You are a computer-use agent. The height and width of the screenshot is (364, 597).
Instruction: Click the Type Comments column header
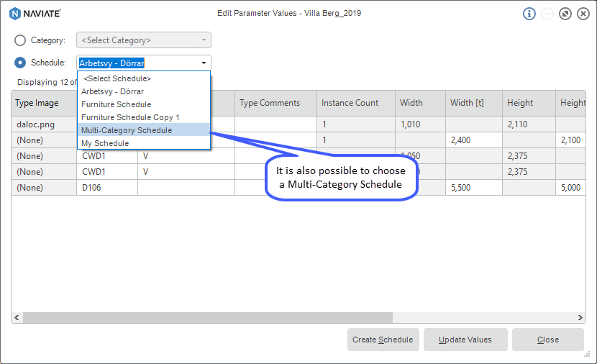(275, 103)
